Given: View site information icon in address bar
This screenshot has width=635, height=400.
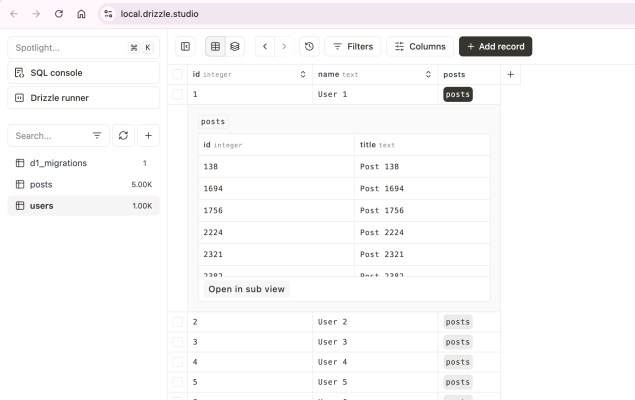Looking at the screenshot, I should pyautogui.click(x=108, y=14).
